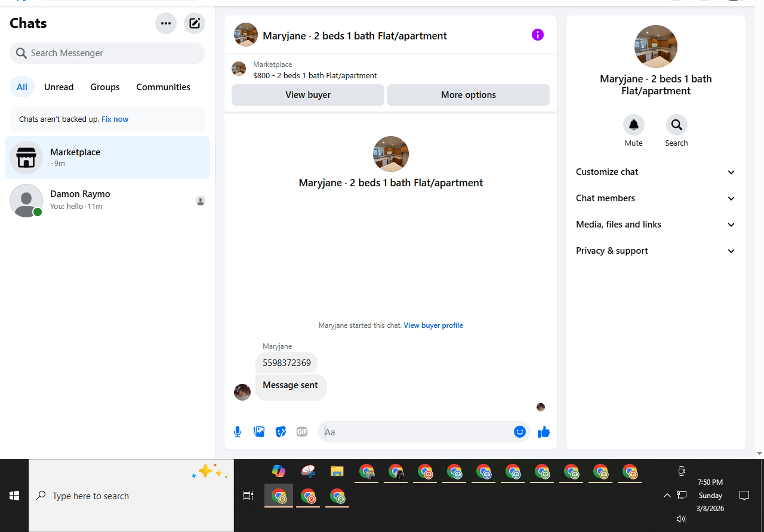Choose a sticker from the sticker icon
The width and height of the screenshot is (764, 532).
(281, 432)
